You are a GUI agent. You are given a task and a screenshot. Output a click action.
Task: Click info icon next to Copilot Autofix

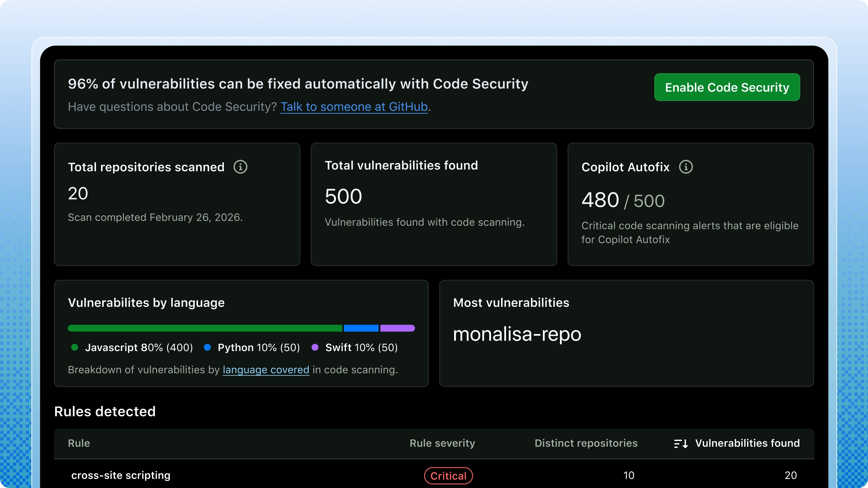coord(686,167)
